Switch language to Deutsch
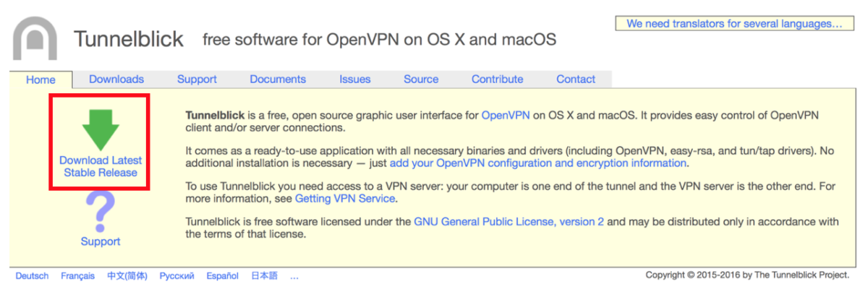The height and width of the screenshot is (292, 868). coord(33,276)
